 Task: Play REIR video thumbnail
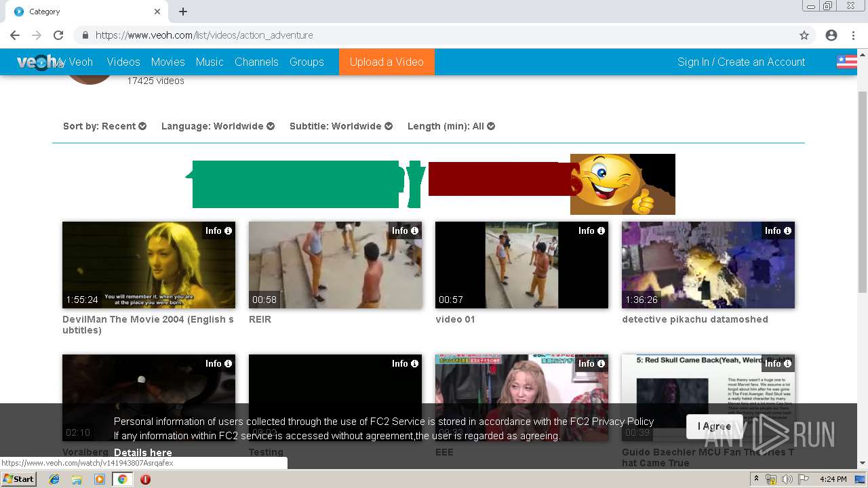(x=335, y=265)
